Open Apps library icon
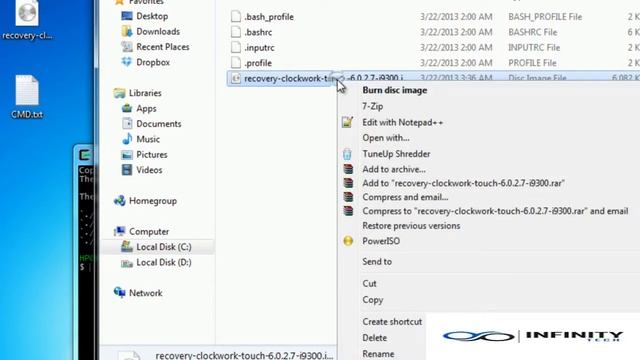The image size is (640, 360). click(x=127, y=109)
